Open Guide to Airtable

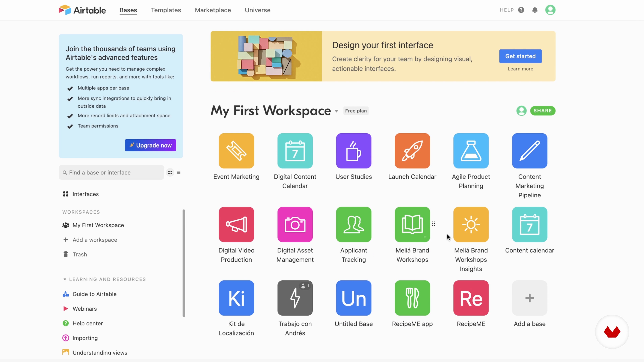click(x=90, y=294)
